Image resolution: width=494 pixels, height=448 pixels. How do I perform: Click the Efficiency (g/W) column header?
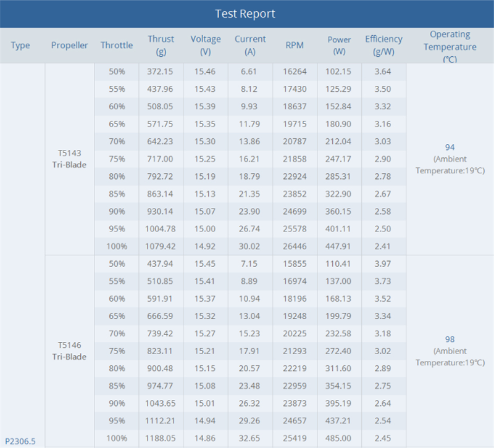coord(383,45)
